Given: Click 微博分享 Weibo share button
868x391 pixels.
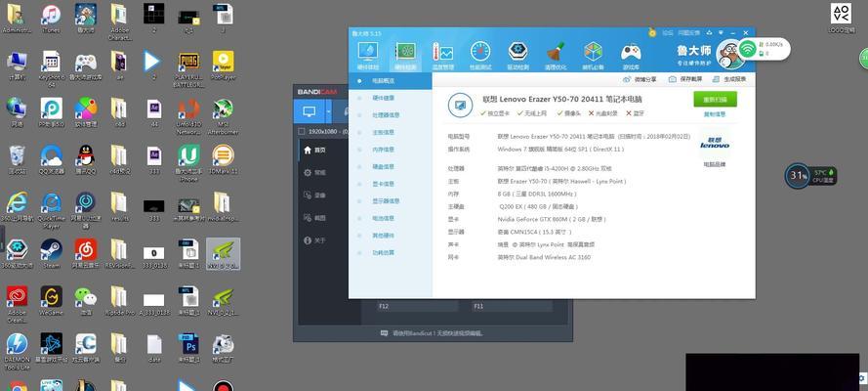Looking at the screenshot, I should [x=641, y=80].
